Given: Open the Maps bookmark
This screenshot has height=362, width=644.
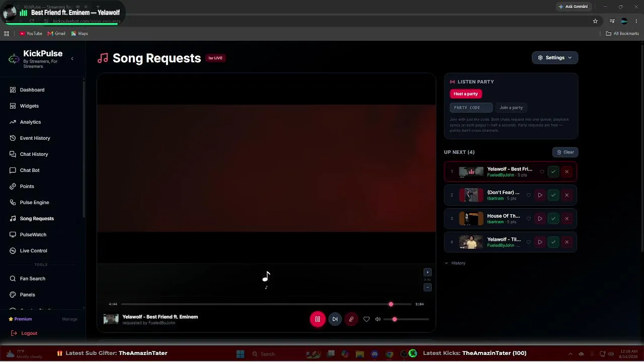Looking at the screenshot, I should 79,34.
